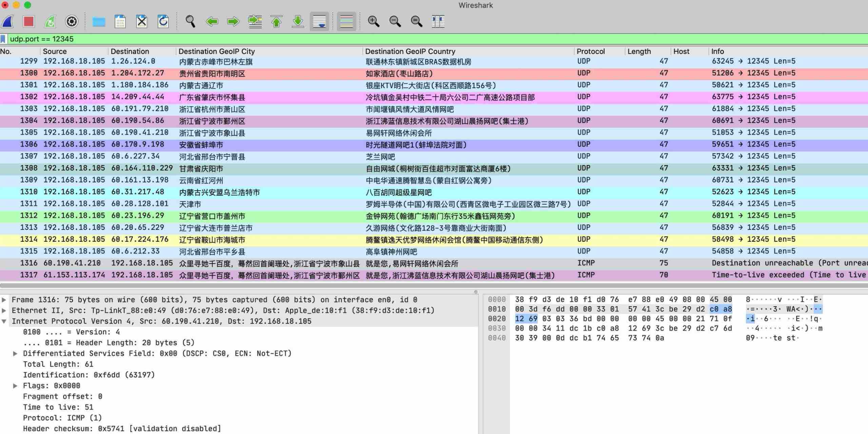Open capture options gear icon
The width and height of the screenshot is (868, 434).
tap(72, 22)
